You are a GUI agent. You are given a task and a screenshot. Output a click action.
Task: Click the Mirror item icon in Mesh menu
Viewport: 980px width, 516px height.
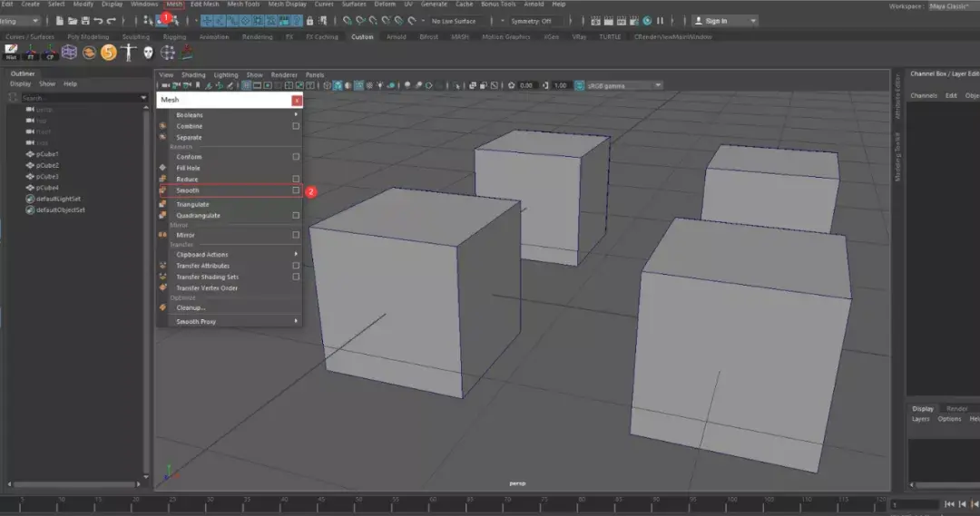click(x=162, y=235)
